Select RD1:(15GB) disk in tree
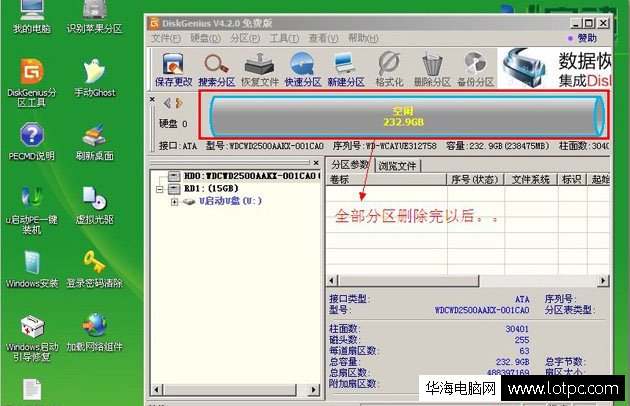The width and height of the screenshot is (630, 406). (211, 188)
